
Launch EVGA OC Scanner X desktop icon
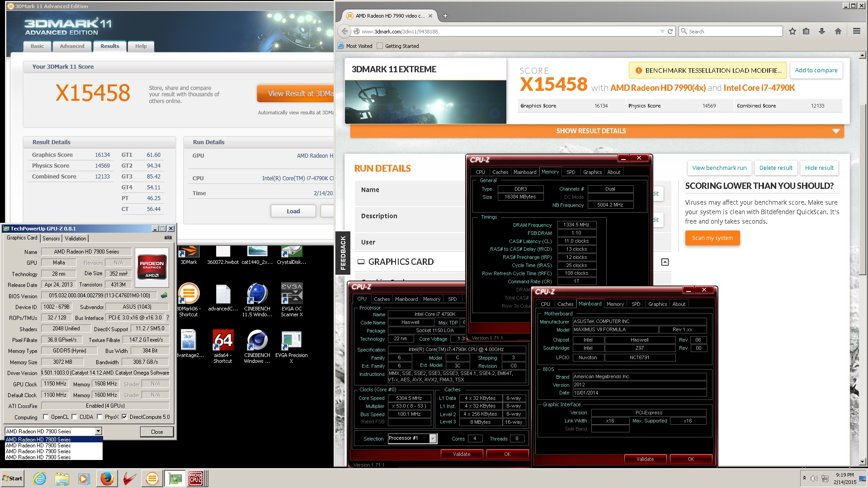click(x=292, y=300)
